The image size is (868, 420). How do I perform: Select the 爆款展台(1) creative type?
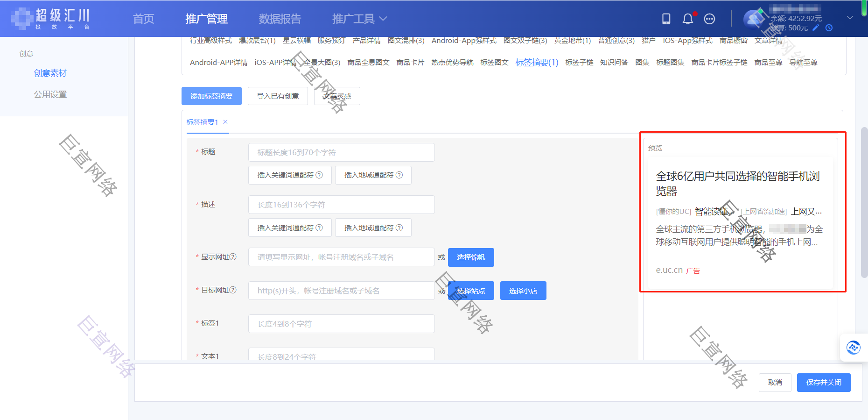(x=257, y=41)
